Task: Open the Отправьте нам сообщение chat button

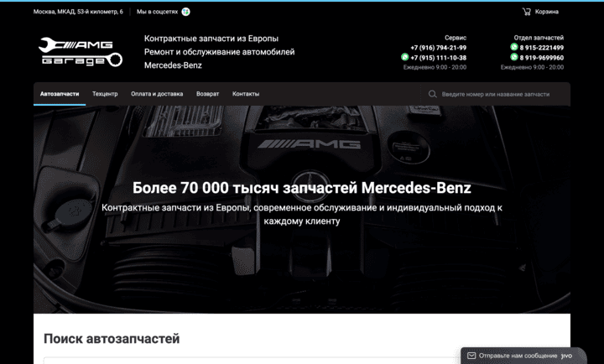Action: pos(523,356)
